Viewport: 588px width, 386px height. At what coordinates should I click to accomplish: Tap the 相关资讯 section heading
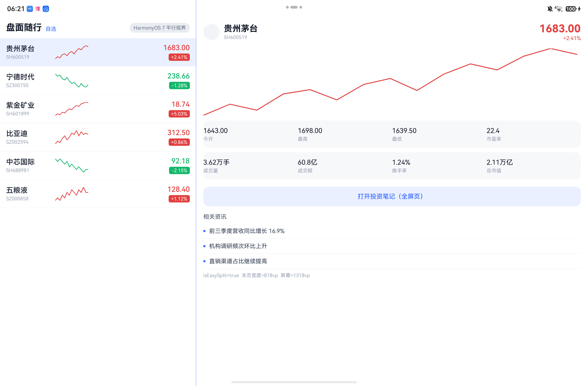(x=215, y=217)
